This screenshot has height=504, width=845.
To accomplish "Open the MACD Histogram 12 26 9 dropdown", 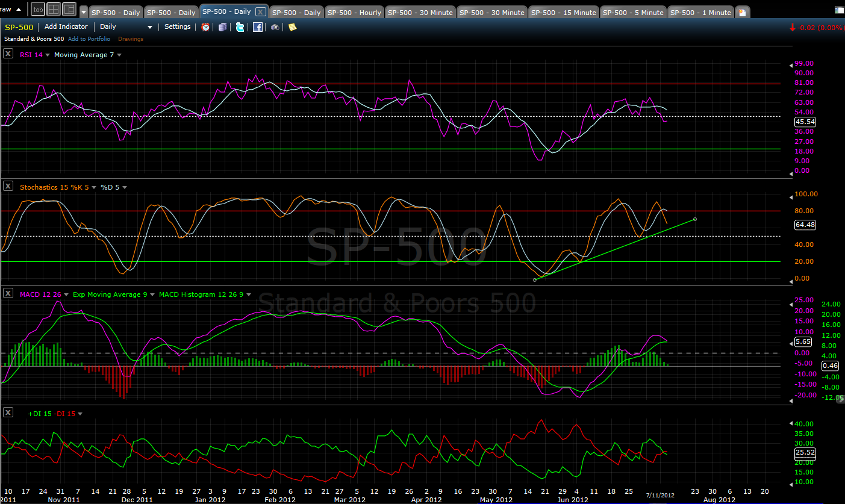I will coord(248,295).
